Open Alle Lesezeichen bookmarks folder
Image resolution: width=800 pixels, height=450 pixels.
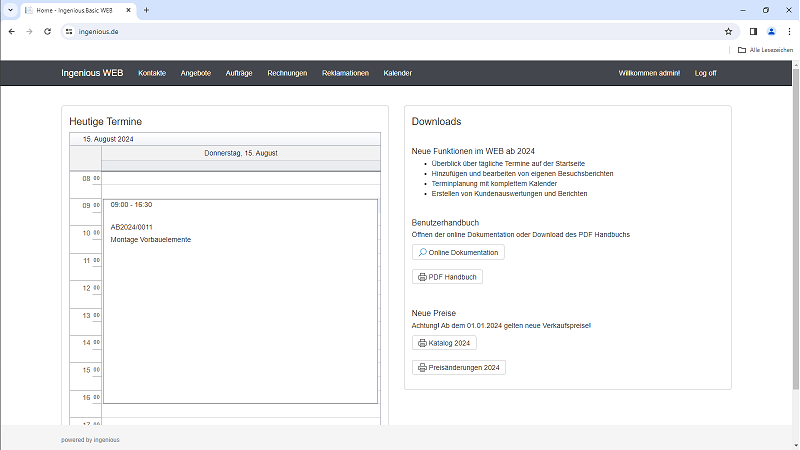[765, 50]
